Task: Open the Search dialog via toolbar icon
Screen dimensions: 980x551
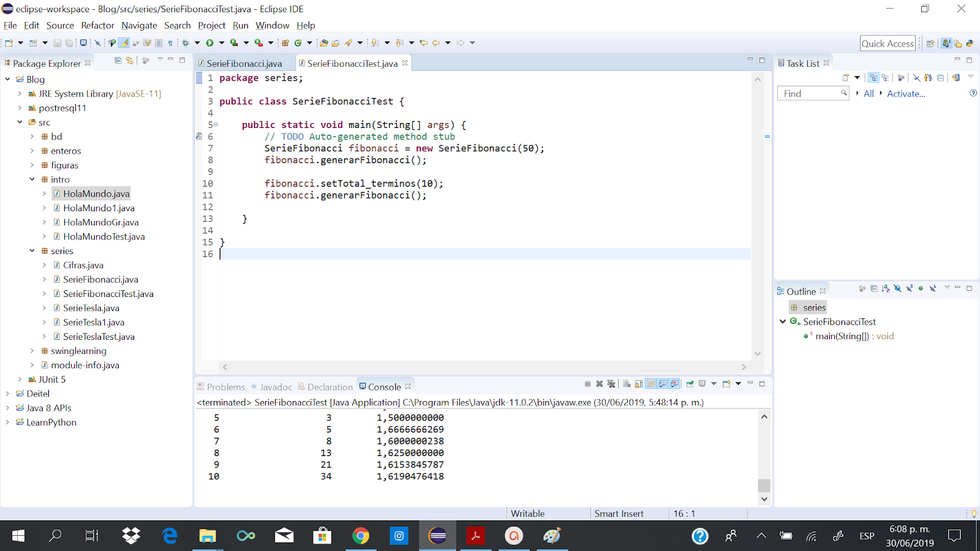Action: [348, 43]
